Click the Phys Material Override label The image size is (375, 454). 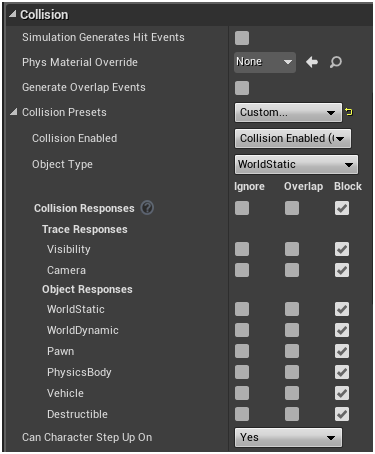pos(80,62)
